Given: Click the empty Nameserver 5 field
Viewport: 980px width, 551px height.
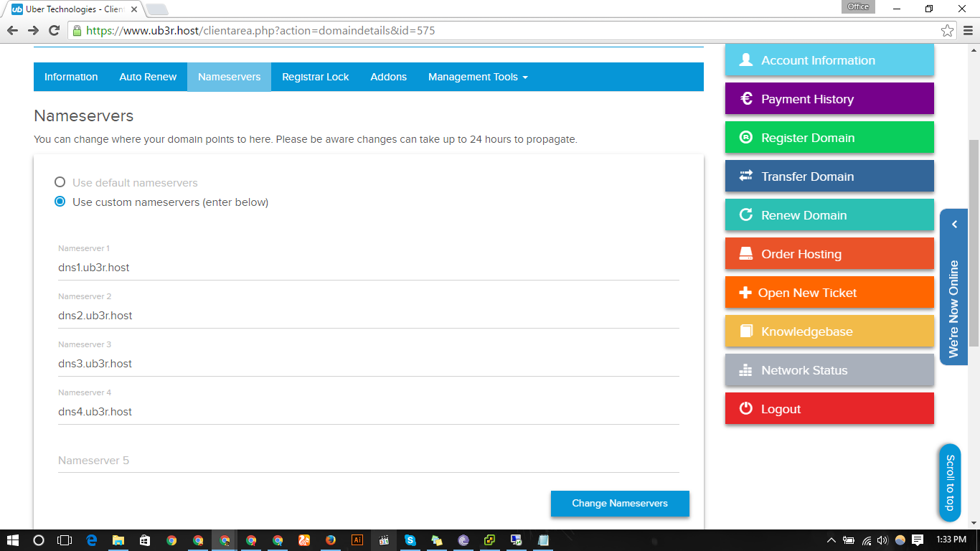Looking at the screenshot, I should (x=369, y=461).
